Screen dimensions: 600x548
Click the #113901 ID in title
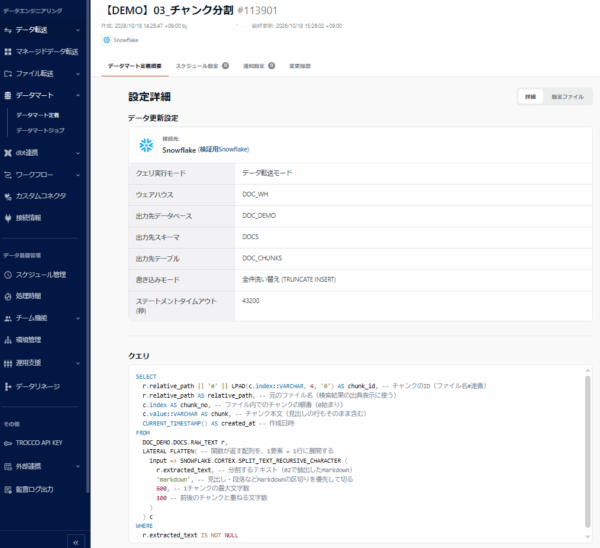(257, 11)
